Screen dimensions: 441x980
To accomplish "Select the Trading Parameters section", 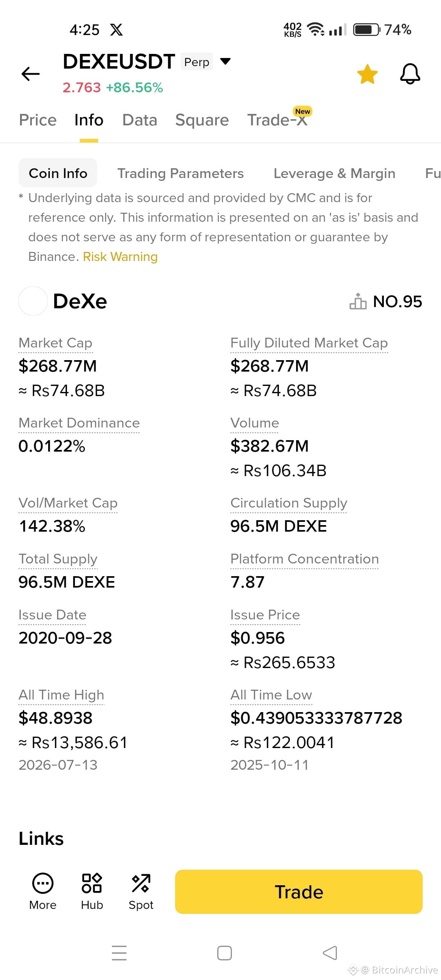I will click(180, 173).
